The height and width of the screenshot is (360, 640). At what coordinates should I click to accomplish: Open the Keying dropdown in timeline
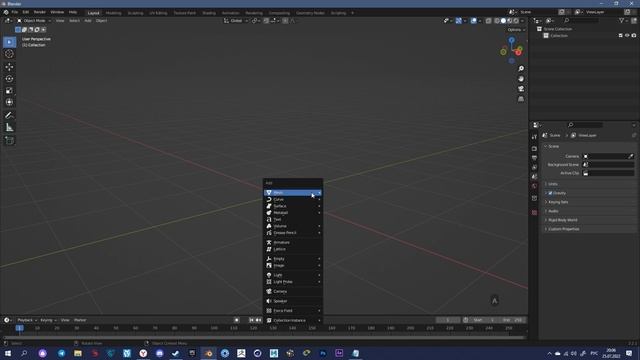coord(48,320)
